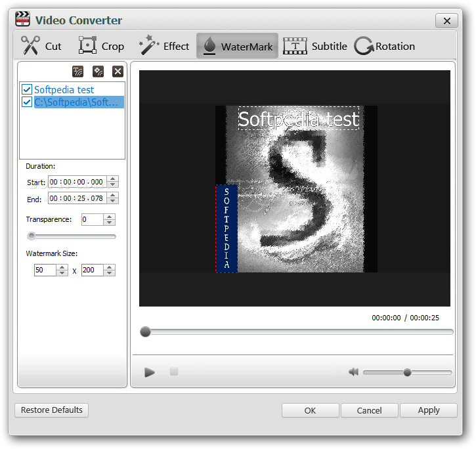The width and height of the screenshot is (476, 449).
Task: Uncheck the C:\Softpedia\Soft... watermark checkbox
Action: [27, 102]
